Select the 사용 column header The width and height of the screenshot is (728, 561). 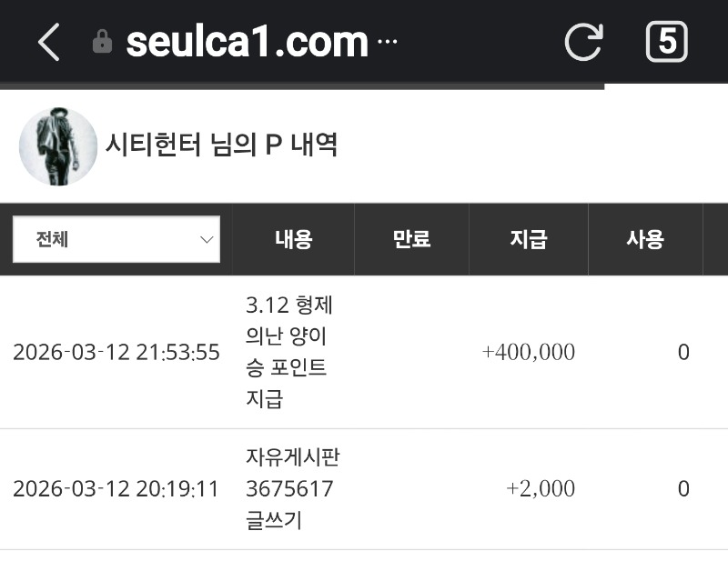pos(645,240)
